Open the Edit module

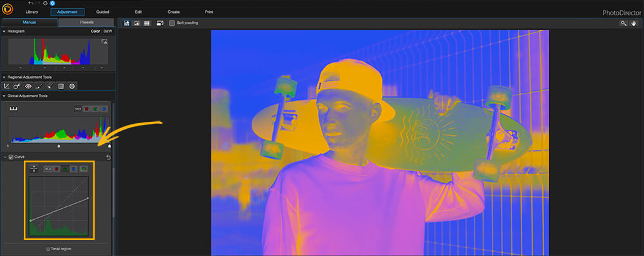tap(138, 12)
